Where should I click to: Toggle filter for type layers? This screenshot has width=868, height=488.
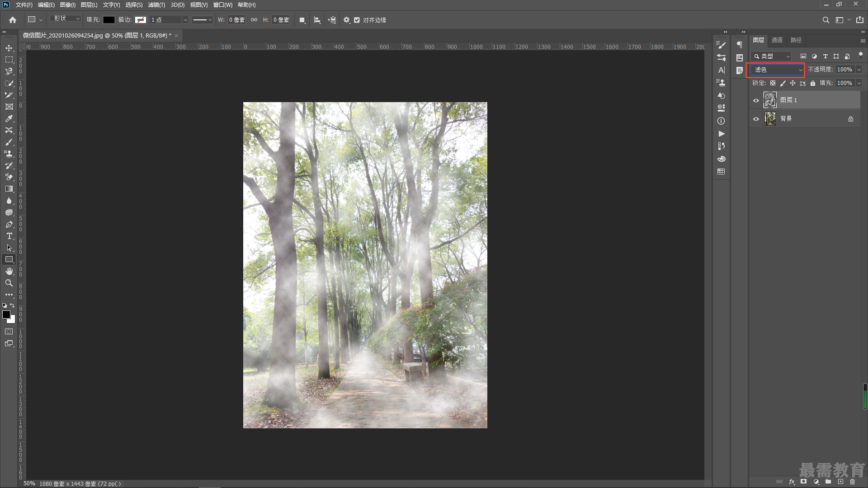point(826,56)
